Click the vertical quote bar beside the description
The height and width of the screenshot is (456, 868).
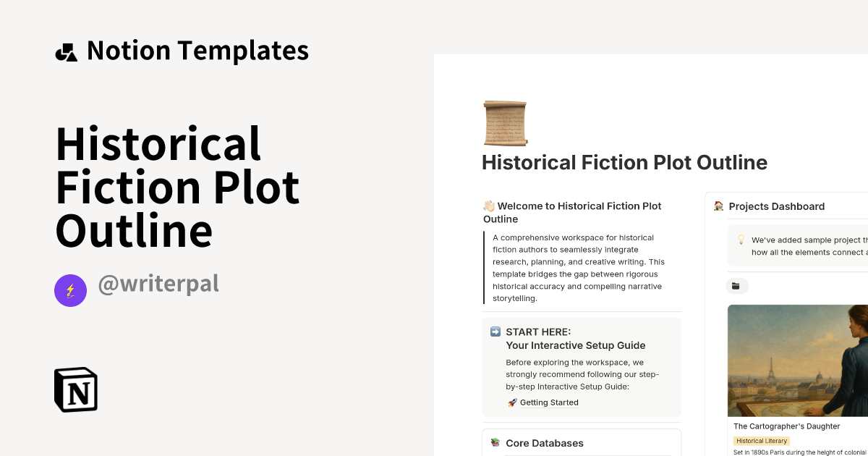pos(485,267)
